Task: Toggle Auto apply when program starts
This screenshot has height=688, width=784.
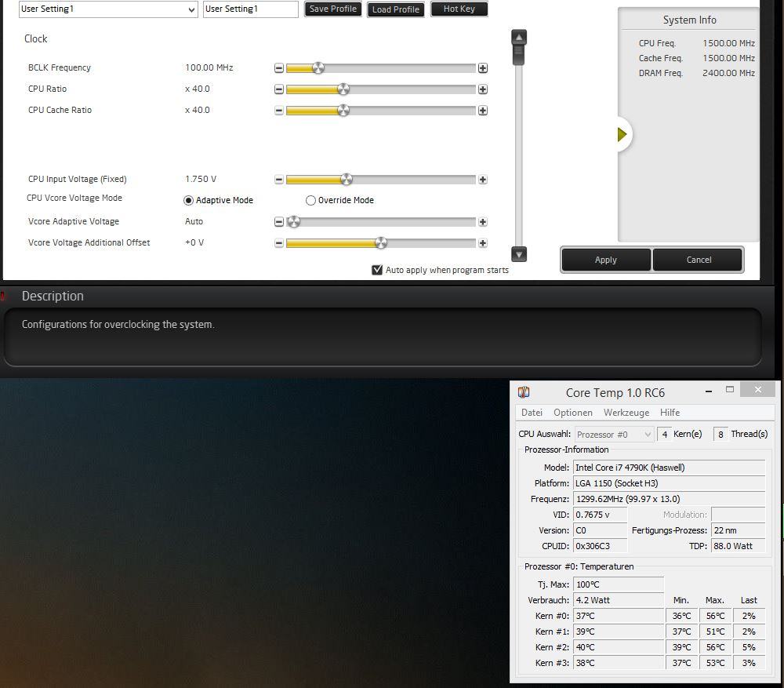Action: pyautogui.click(x=378, y=270)
